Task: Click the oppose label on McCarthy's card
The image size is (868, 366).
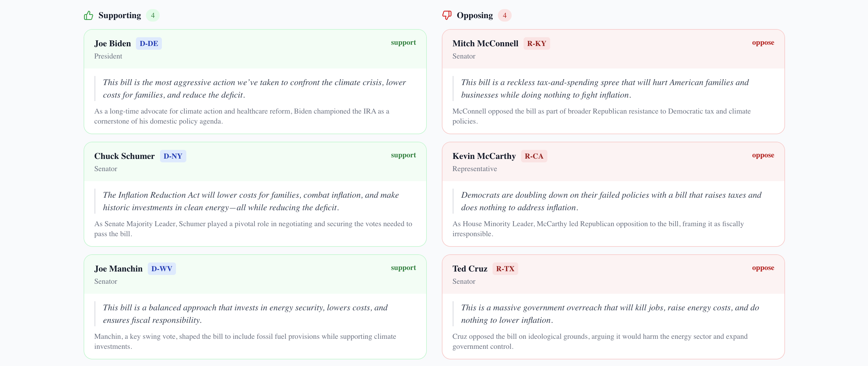Action: click(763, 155)
